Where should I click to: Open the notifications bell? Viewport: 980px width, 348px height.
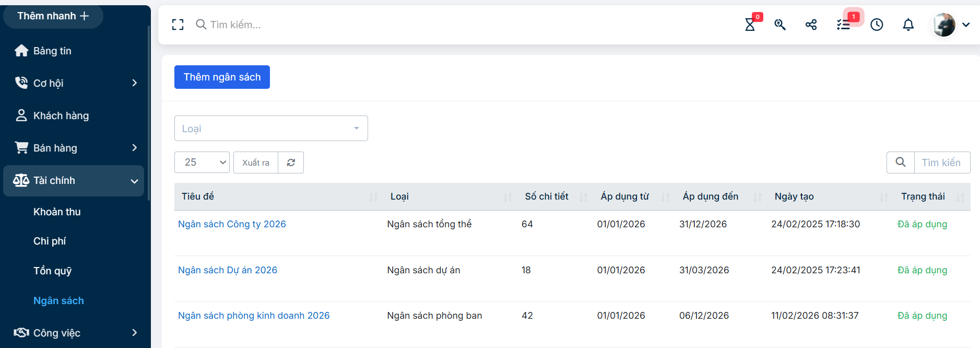tap(908, 25)
